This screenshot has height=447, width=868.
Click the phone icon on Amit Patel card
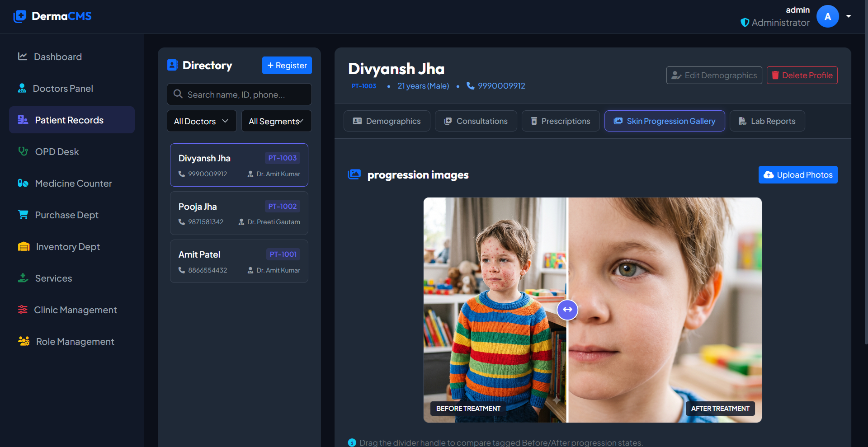click(182, 270)
